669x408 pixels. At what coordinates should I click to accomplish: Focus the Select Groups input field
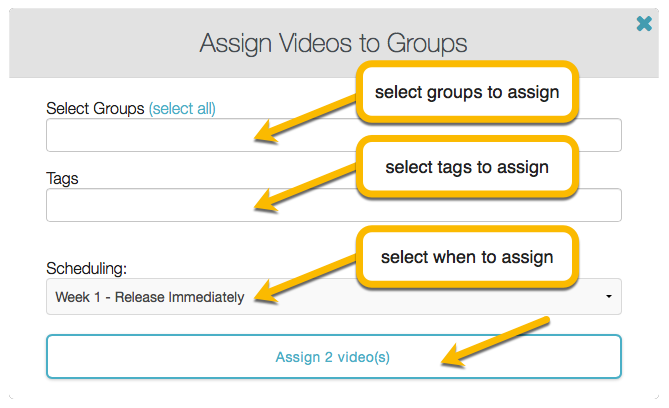tap(334, 135)
